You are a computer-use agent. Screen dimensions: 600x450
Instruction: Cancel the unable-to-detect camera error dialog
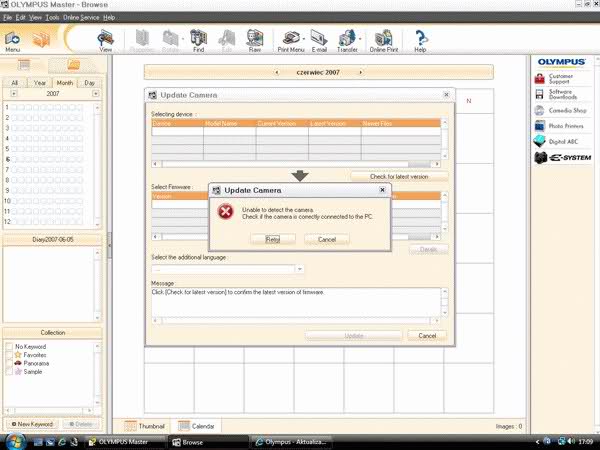point(327,239)
